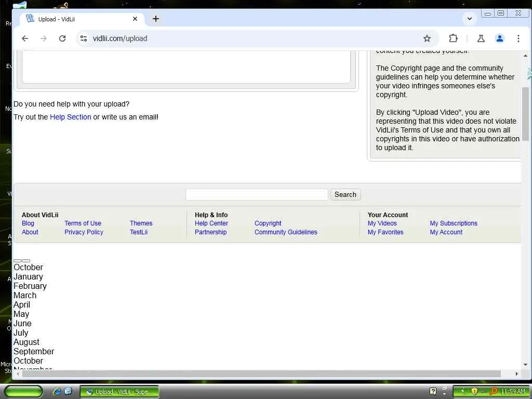532x399 pixels.
Task: Click the horizontal scrollbar left arrow
Action: [18, 374]
